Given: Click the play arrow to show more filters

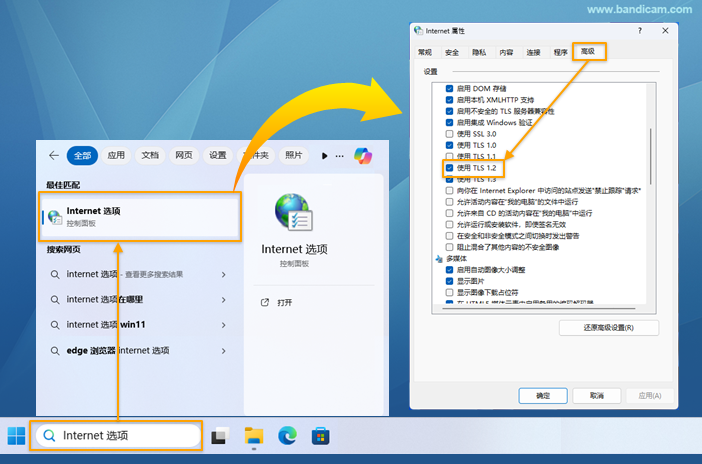Looking at the screenshot, I should [324, 156].
